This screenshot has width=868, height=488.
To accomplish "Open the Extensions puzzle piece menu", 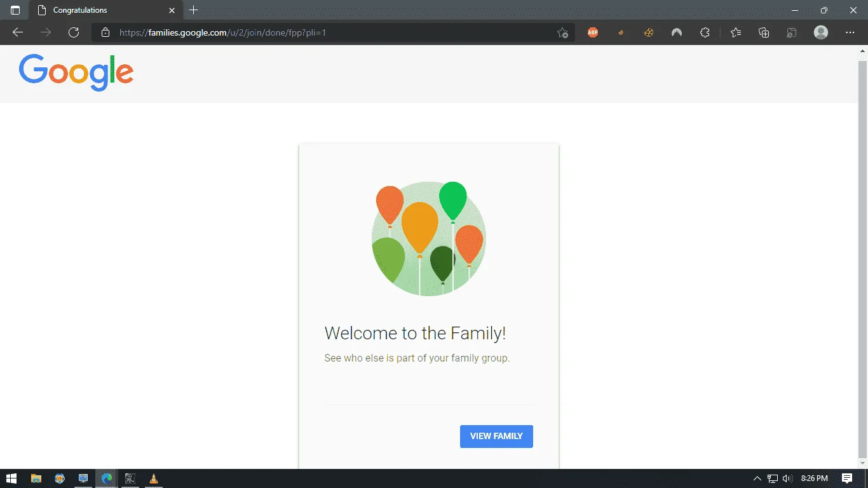I will [705, 32].
